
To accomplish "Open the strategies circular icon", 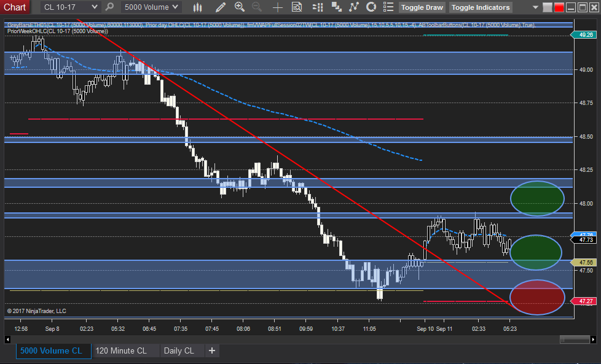I will coord(371,7).
